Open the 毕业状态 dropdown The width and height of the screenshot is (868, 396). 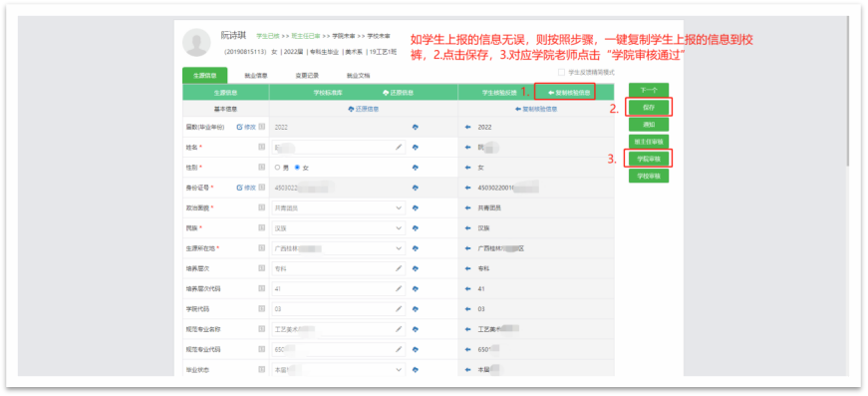pyautogui.click(x=340, y=369)
